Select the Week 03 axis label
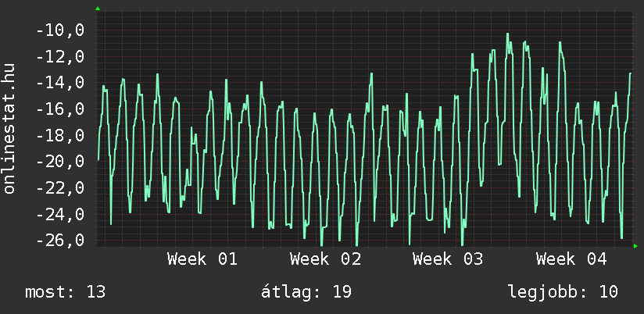 (x=449, y=259)
